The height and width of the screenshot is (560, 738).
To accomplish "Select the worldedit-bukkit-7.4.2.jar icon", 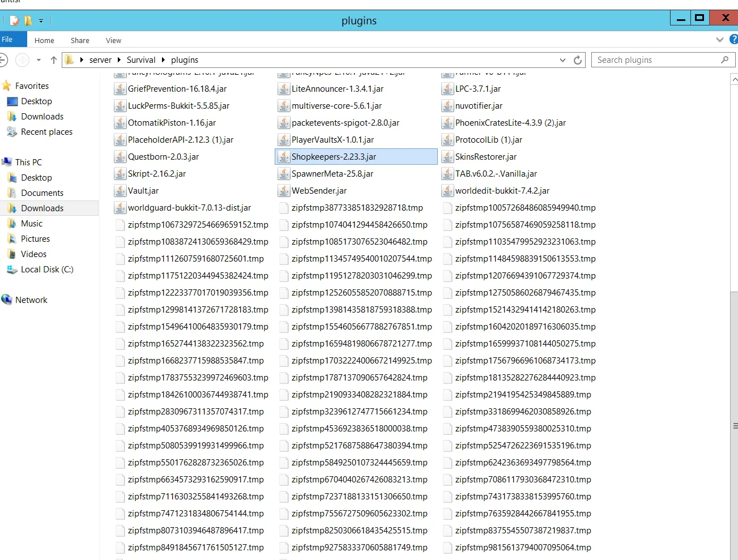I will [447, 191].
